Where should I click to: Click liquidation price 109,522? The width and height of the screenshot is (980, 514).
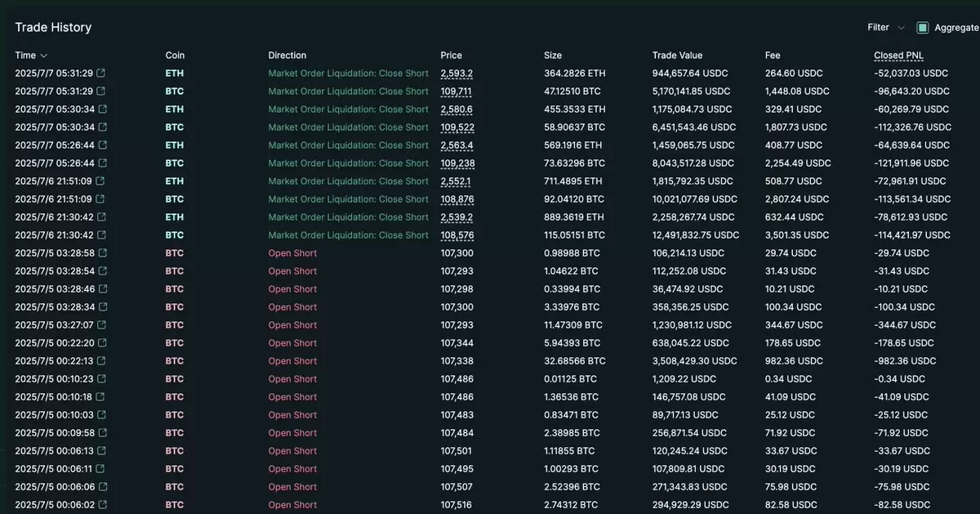tap(457, 127)
